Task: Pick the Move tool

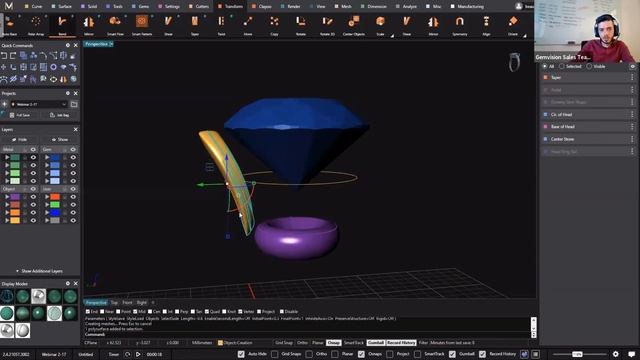Action: [248, 25]
